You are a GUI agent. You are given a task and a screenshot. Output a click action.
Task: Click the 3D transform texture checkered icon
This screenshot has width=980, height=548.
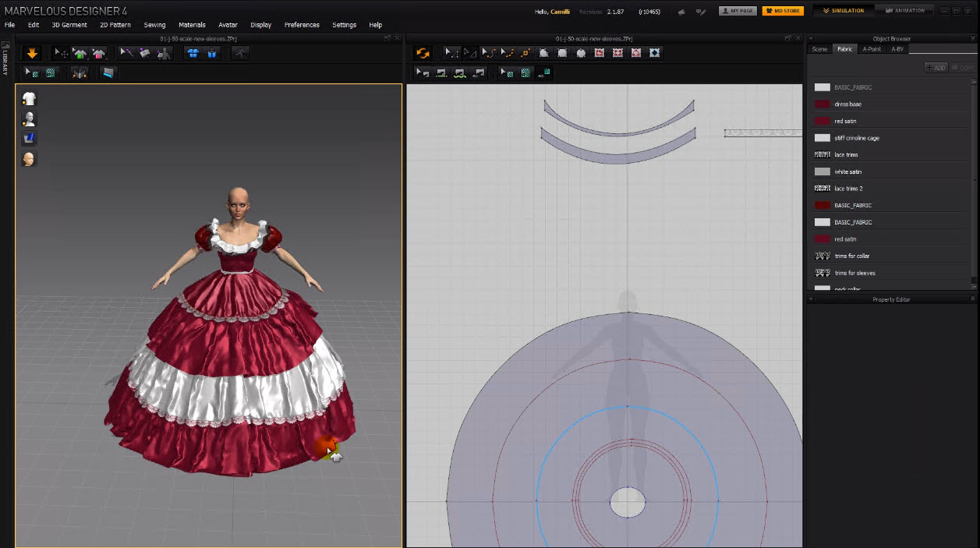click(x=51, y=72)
